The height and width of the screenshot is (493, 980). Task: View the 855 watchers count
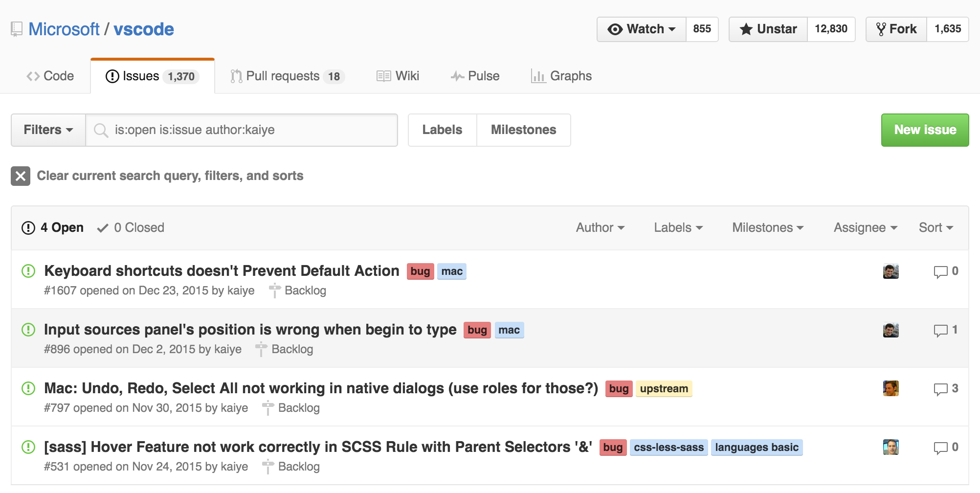pyautogui.click(x=702, y=29)
